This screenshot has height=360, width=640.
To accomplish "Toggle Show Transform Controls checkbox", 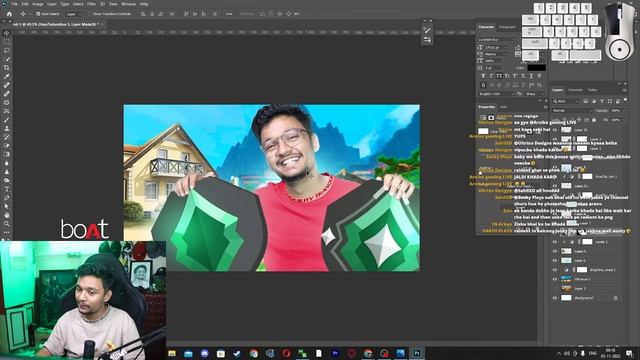I will tap(90, 14).
